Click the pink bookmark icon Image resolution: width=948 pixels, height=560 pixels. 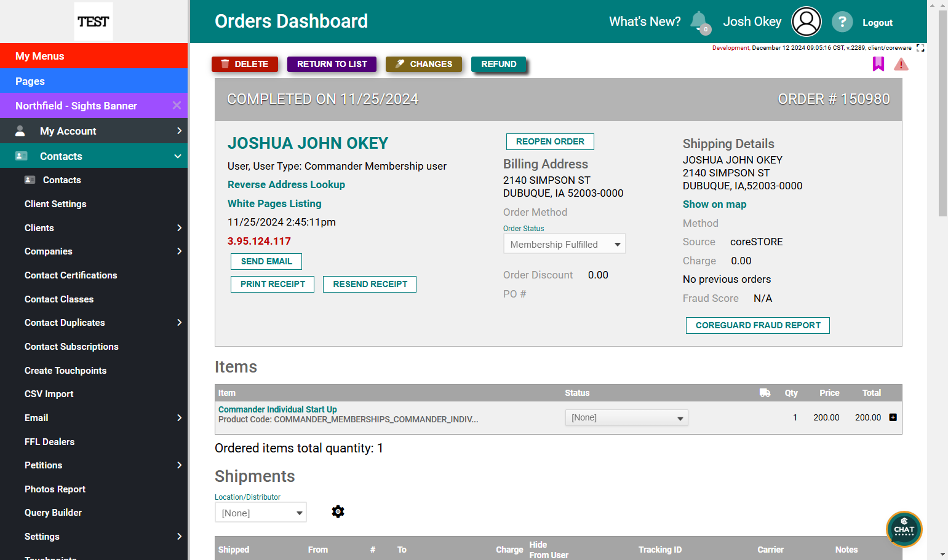(878, 64)
